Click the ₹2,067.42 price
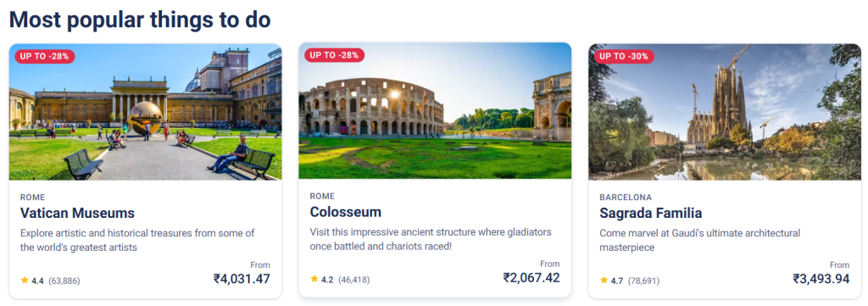 click(531, 277)
